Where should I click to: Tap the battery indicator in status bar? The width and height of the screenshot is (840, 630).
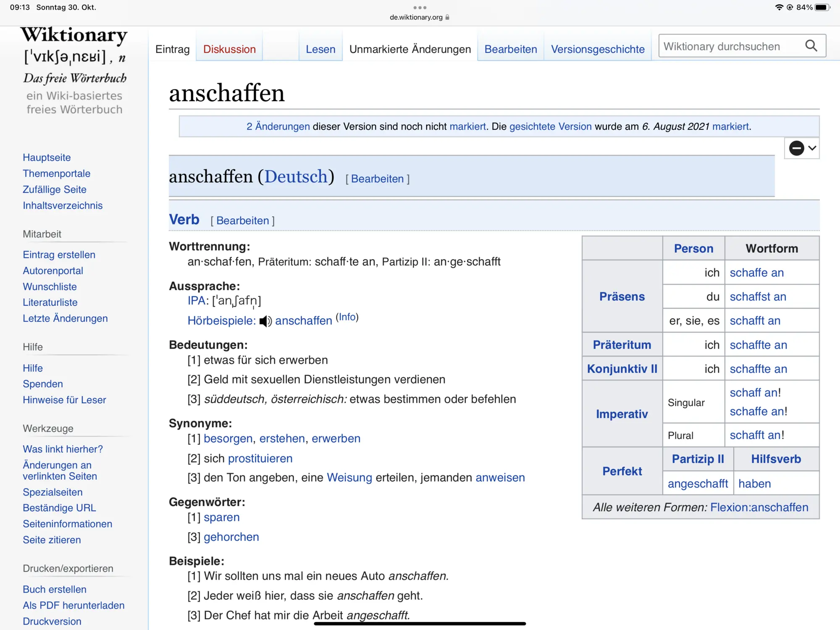[822, 7]
